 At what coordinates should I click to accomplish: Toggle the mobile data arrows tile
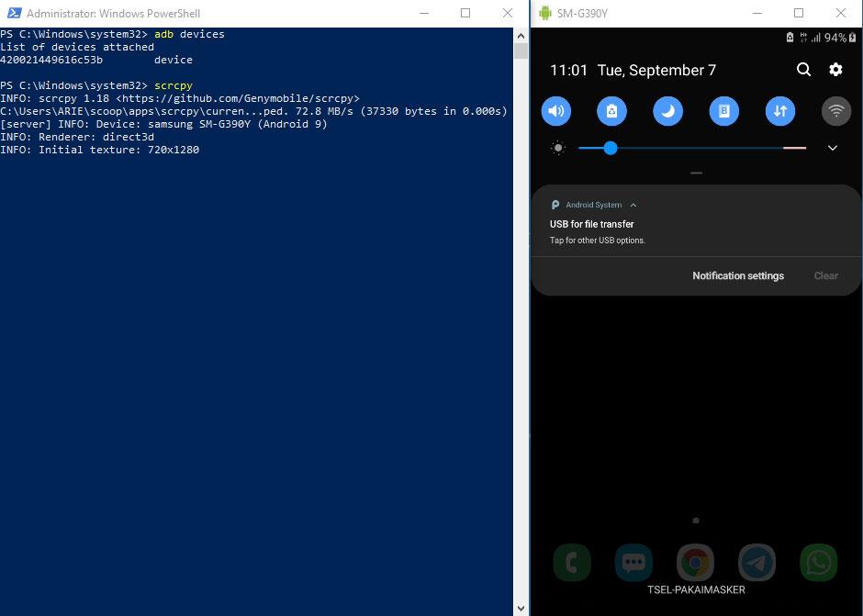tap(780, 111)
